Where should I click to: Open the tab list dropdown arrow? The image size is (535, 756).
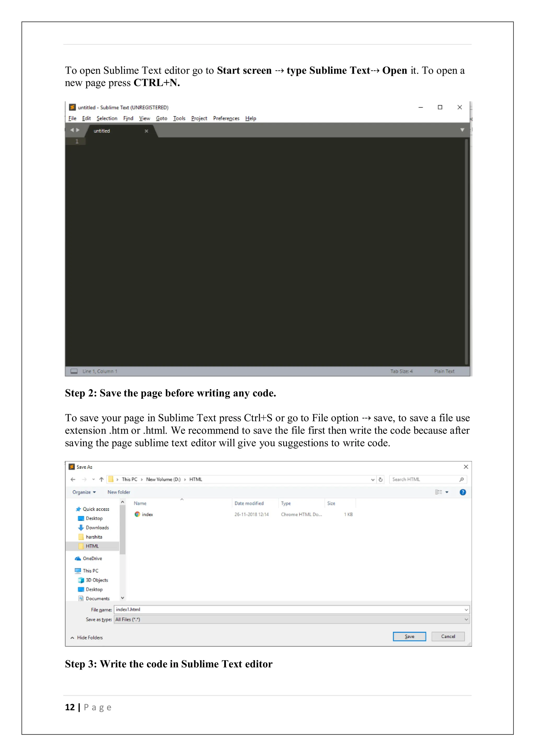point(462,130)
